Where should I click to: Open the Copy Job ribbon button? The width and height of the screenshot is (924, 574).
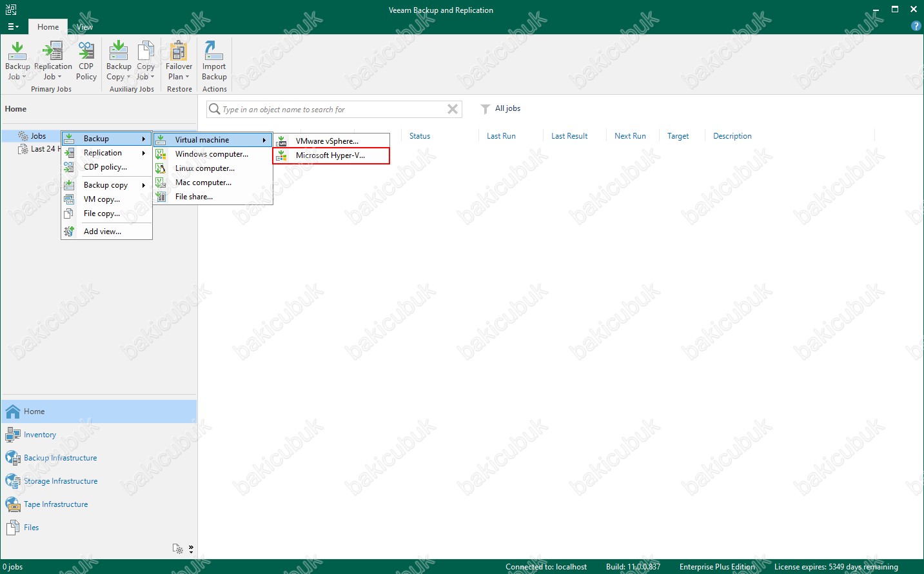146,61
